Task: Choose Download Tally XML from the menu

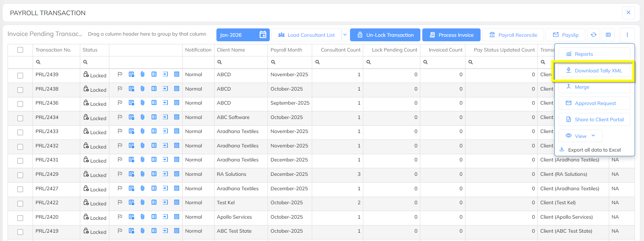Action: coord(594,71)
